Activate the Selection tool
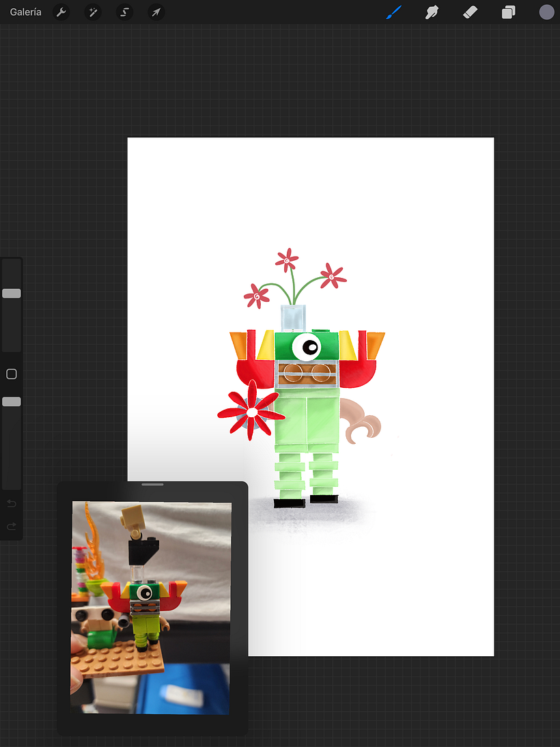560x747 pixels. click(124, 12)
